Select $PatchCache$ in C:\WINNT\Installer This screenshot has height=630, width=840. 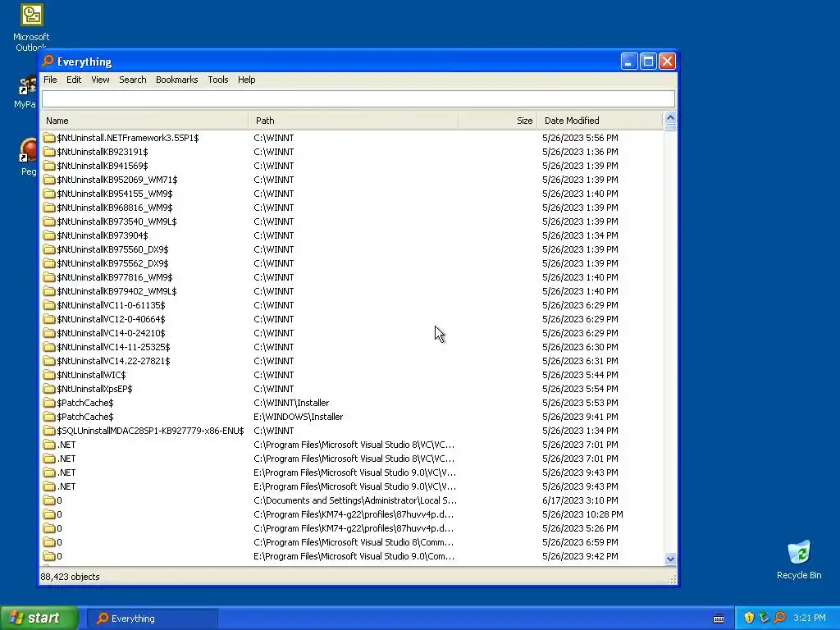pyautogui.click(x=85, y=402)
